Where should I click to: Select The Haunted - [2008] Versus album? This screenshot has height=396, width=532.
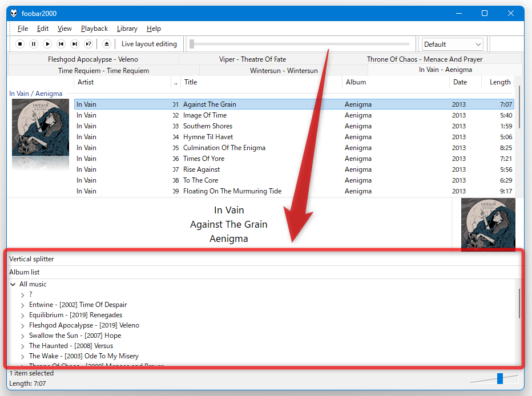71,345
